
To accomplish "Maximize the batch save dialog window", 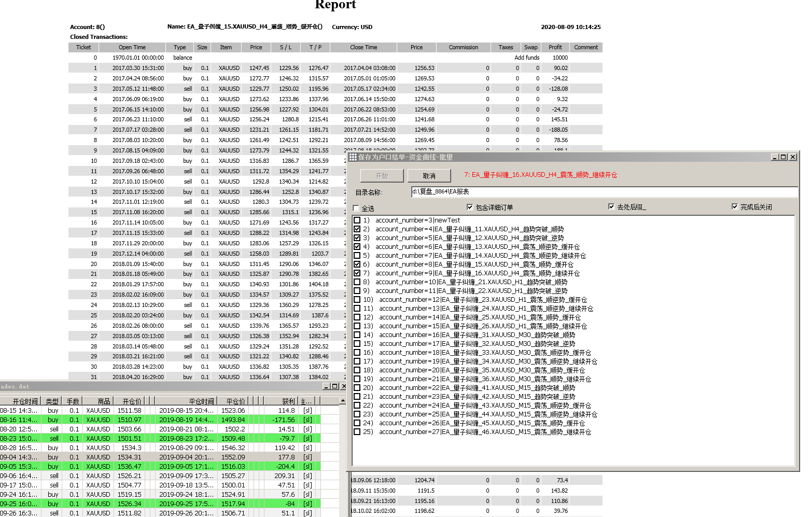I will 783,157.
